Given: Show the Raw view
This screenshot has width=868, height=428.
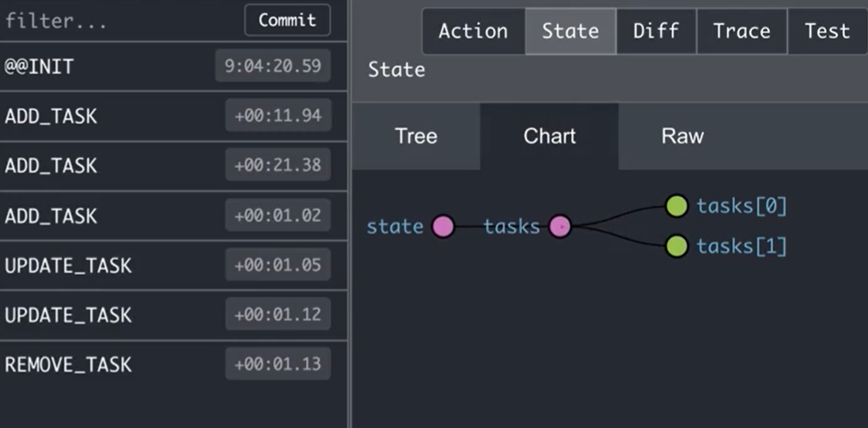Looking at the screenshot, I should tap(683, 137).
